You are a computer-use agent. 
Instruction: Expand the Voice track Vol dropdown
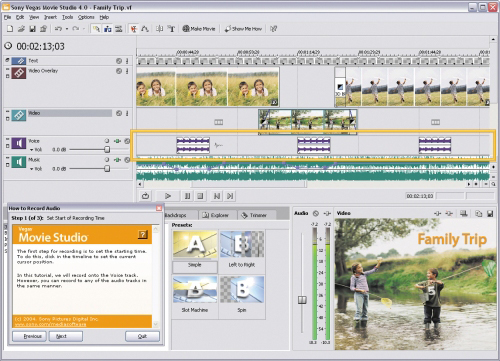coord(32,150)
